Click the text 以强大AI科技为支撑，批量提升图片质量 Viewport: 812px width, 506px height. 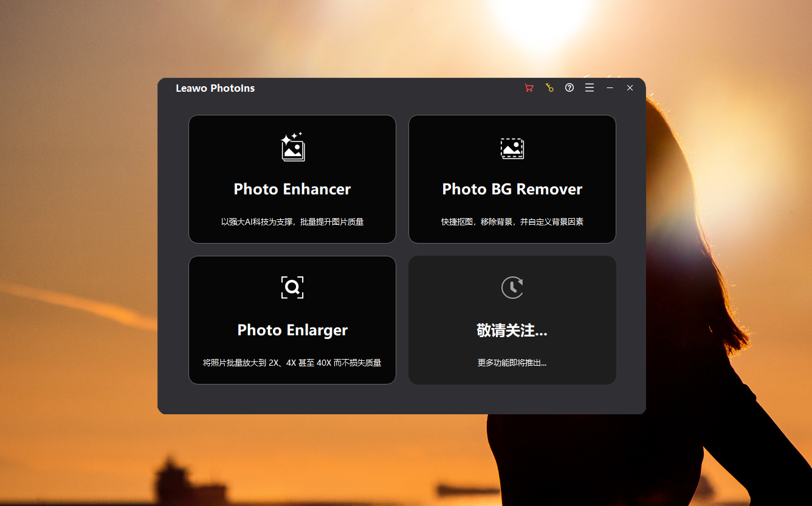click(292, 222)
